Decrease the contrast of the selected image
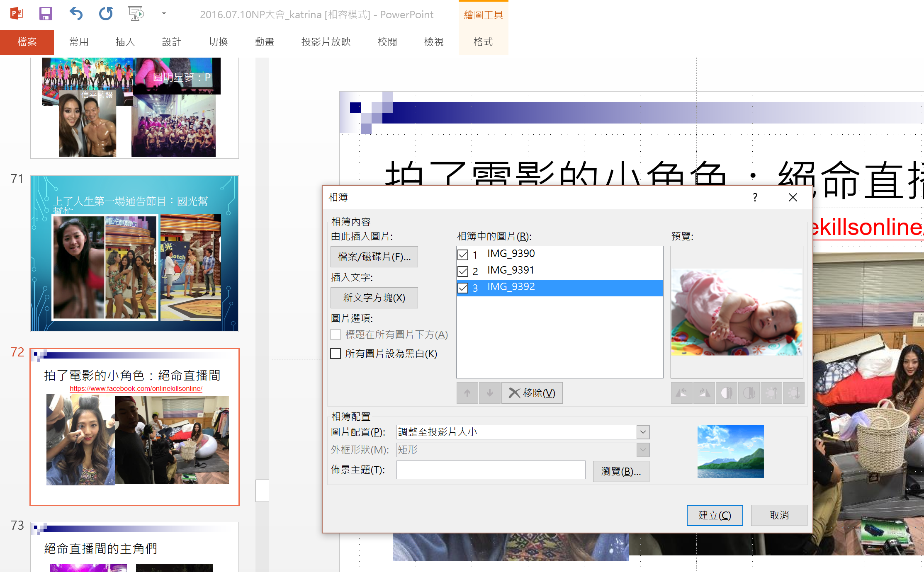 point(749,393)
